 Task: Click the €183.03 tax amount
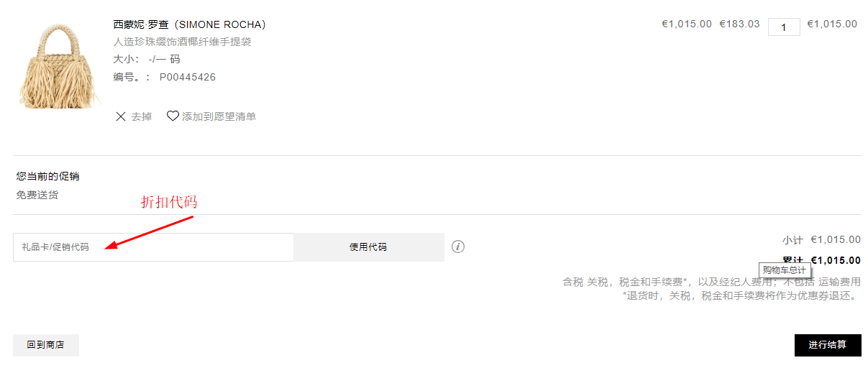click(739, 24)
